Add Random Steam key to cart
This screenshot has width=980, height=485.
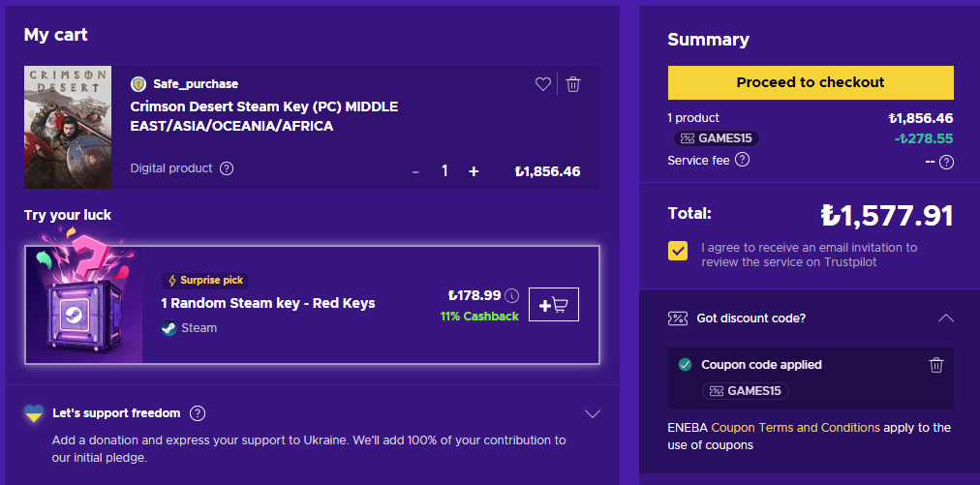coord(554,305)
